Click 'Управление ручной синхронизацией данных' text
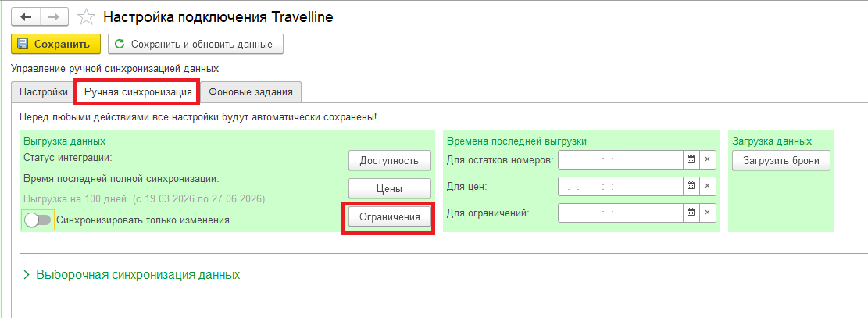 [115, 70]
